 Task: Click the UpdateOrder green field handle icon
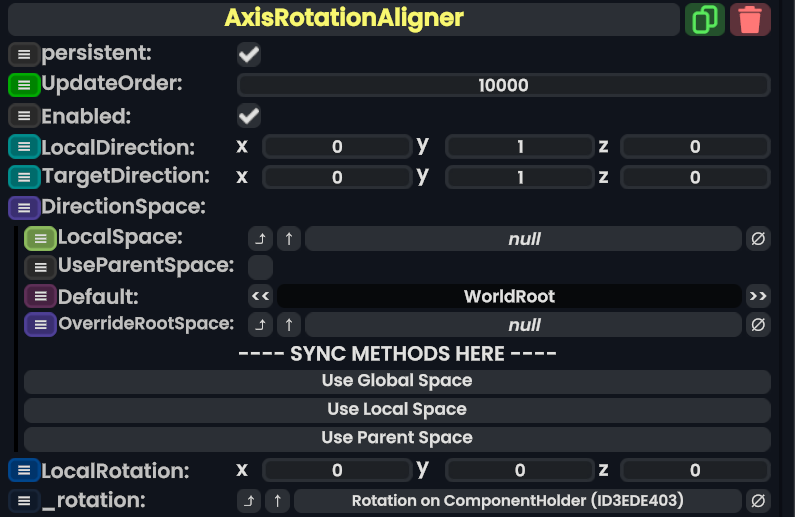pos(24,85)
